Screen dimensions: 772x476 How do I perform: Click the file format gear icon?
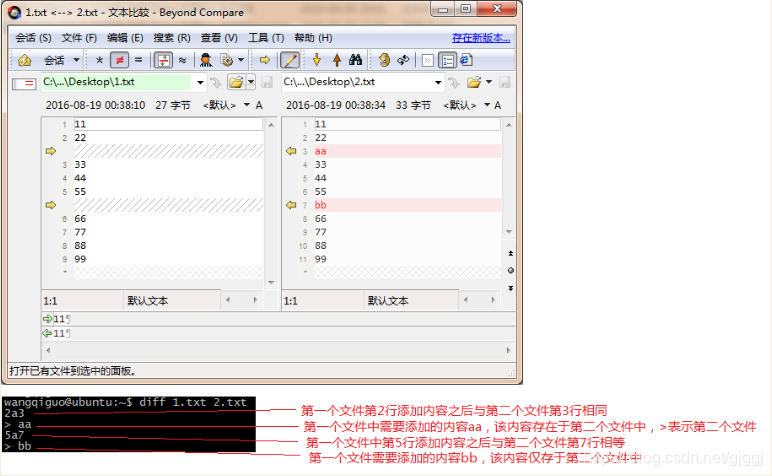[227, 60]
